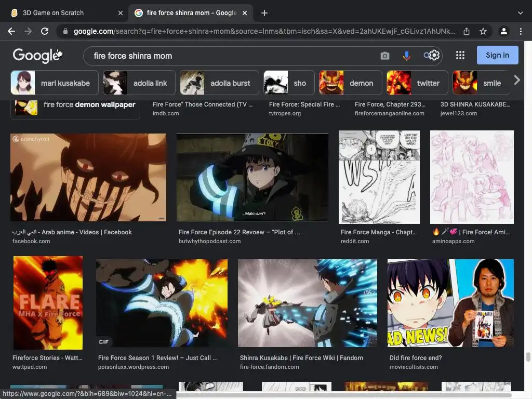This screenshot has width=532, height=399.
Task: Open fire force demon wallpaper suggestion
Action: 75,109
